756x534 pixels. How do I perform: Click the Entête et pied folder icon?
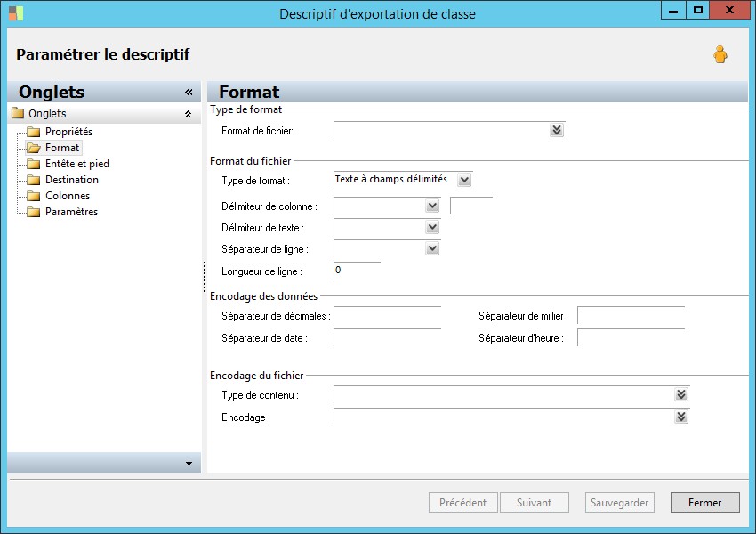[33, 164]
